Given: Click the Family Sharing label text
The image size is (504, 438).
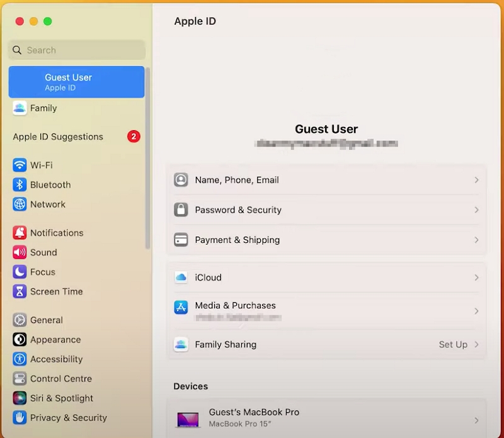Looking at the screenshot, I should point(226,345).
